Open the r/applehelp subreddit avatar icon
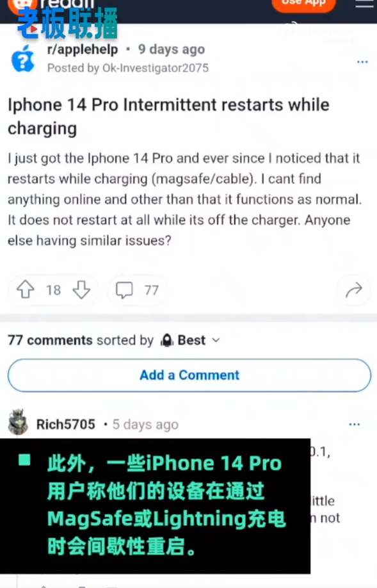 pos(23,59)
